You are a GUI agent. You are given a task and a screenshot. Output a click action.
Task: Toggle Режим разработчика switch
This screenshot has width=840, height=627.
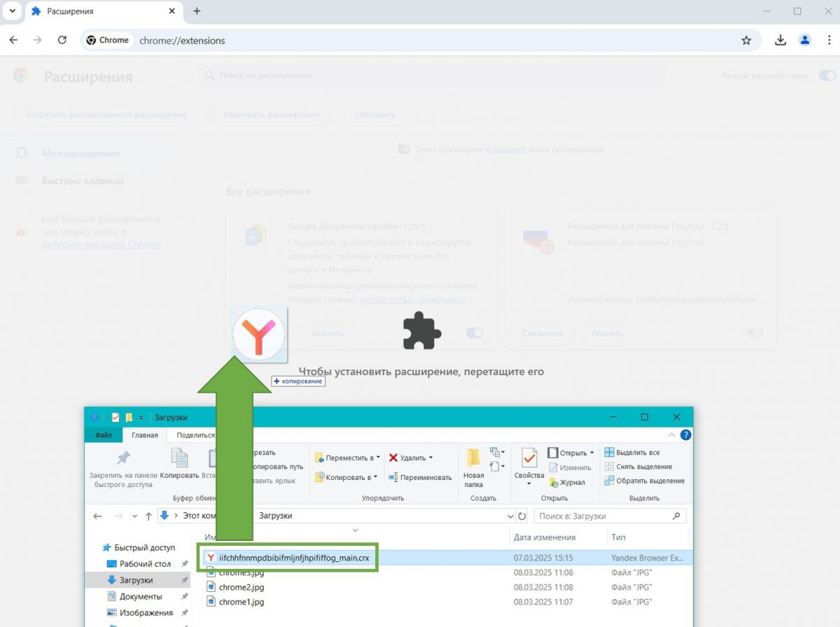coord(827,76)
